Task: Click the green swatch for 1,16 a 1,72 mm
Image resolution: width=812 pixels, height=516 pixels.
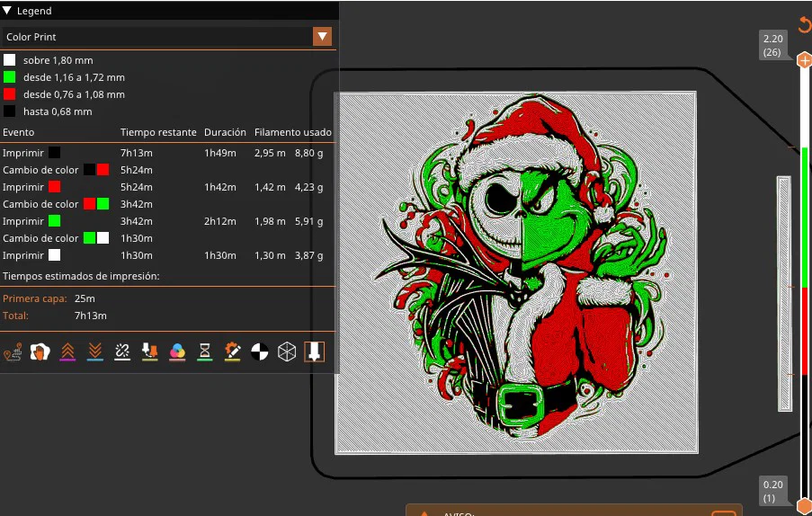Action: [9, 77]
